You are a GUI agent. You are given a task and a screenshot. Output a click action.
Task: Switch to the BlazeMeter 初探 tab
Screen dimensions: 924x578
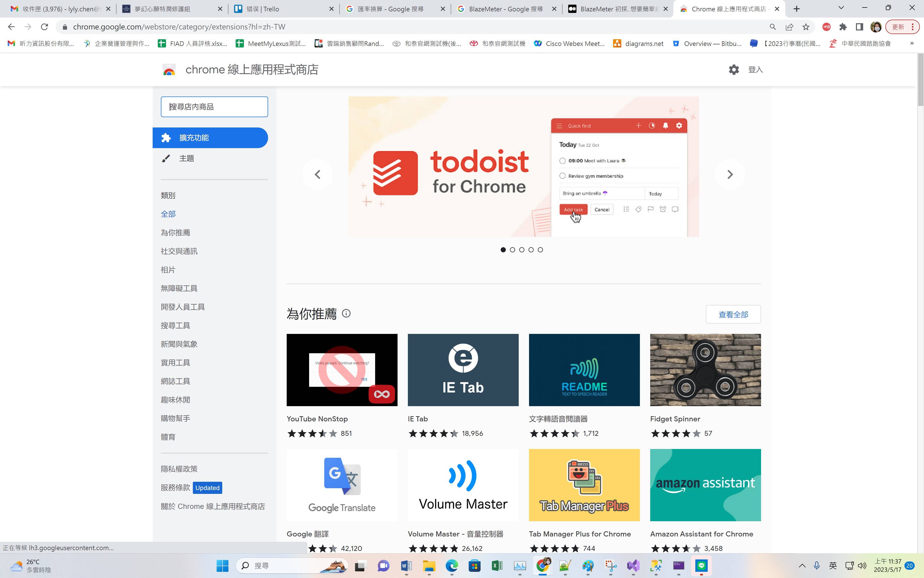click(x=618, y=9)
